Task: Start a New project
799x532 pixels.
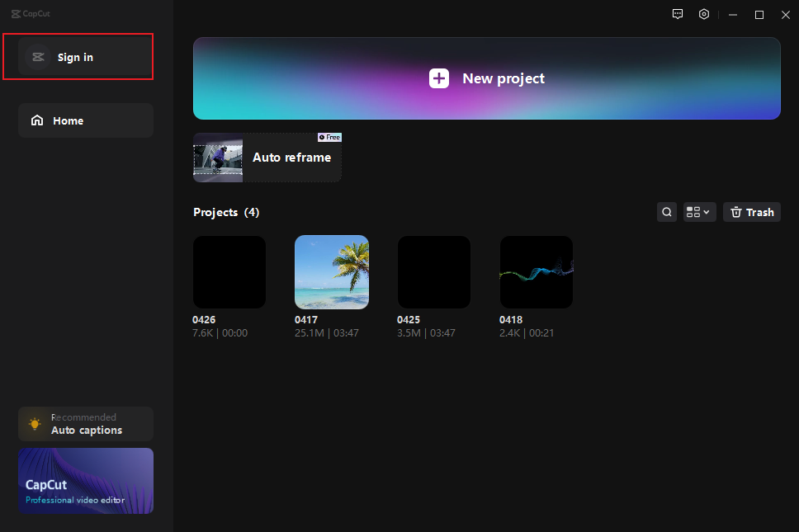Action: [x=487, y=78]
